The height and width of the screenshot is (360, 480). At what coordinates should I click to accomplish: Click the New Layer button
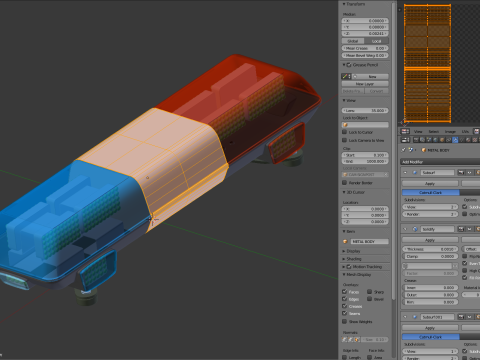coord(365,84)
